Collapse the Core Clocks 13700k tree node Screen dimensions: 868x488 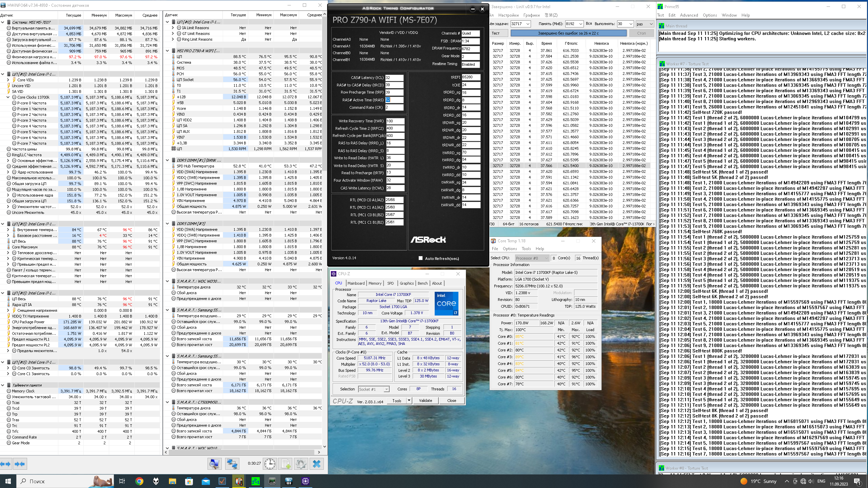click(8, 97)
